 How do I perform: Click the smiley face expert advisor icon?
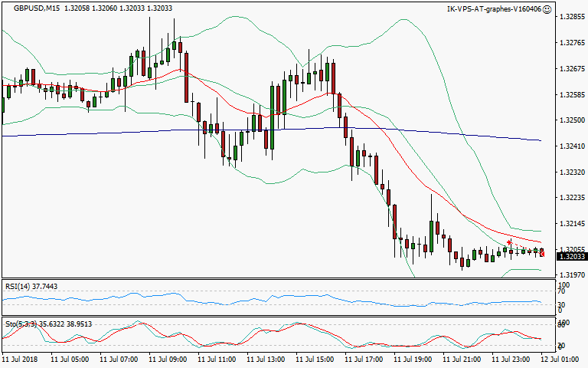(547, 9)
